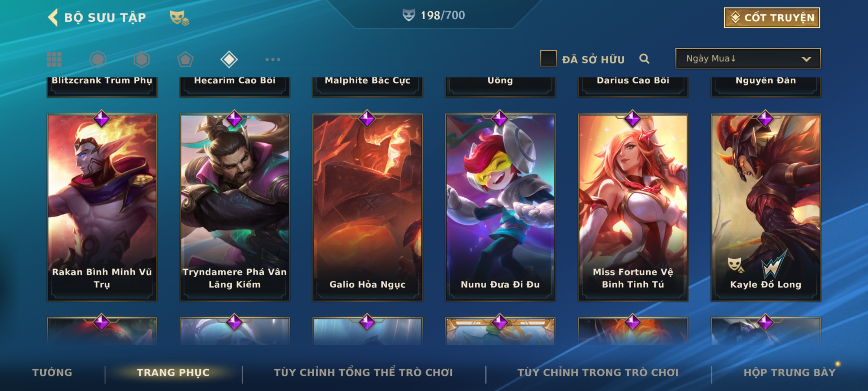Image resolution: width=868 pixels, height=391 pixels.
Task: Open the skin search magnifier
Action: click(x=644, y=59)
